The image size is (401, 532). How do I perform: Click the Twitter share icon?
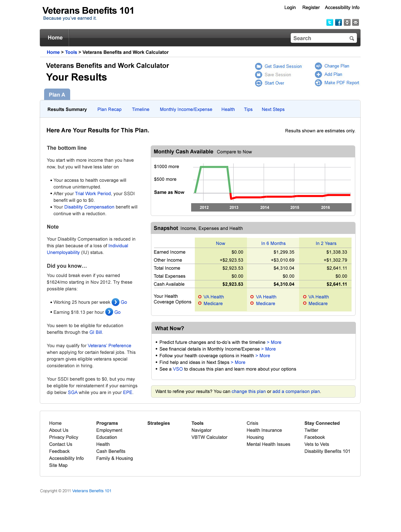tap(329, 22)
